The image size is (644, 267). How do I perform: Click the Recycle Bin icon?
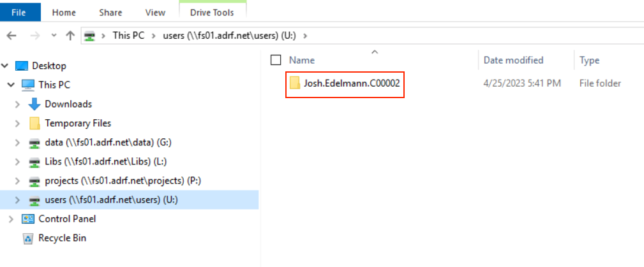[28, 238]
